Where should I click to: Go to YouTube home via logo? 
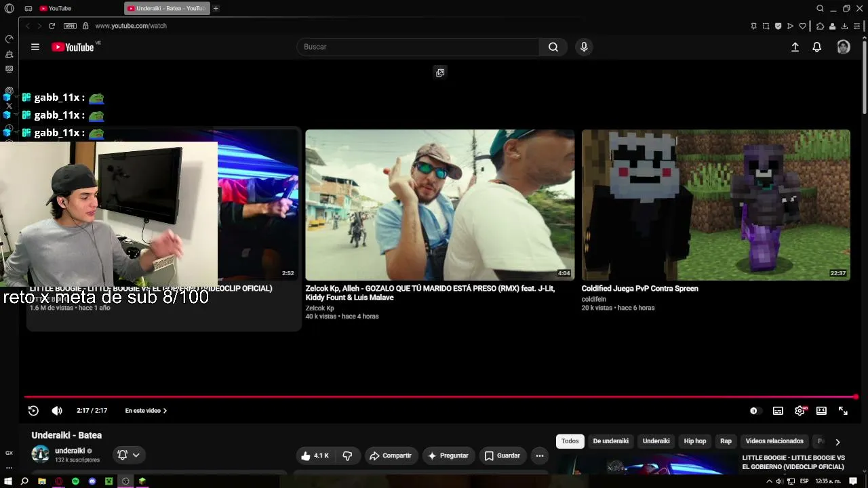(x=73, y=47)
